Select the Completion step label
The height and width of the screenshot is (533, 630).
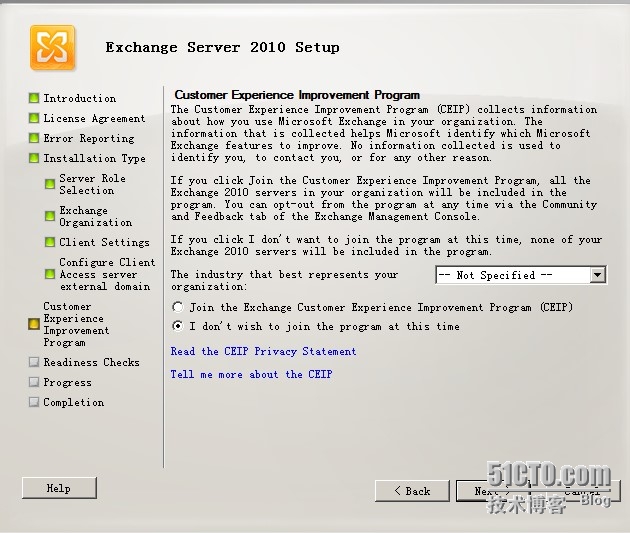pos(74,402)
